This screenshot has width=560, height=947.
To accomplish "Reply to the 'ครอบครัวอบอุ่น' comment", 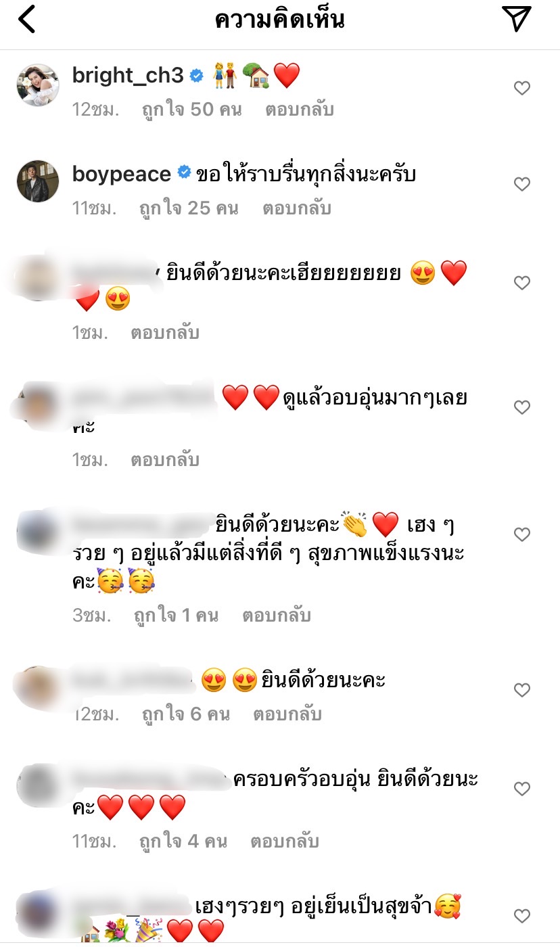I will [285, 841].
